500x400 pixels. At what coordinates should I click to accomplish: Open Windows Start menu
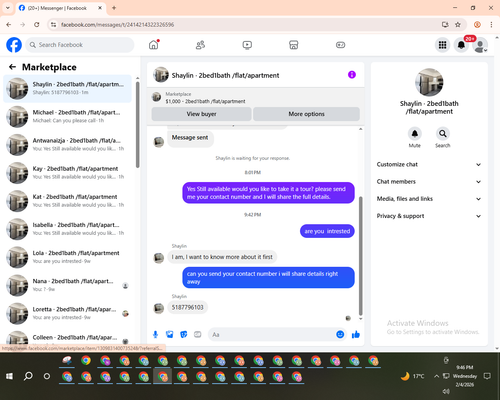click(x=9, y=376)
